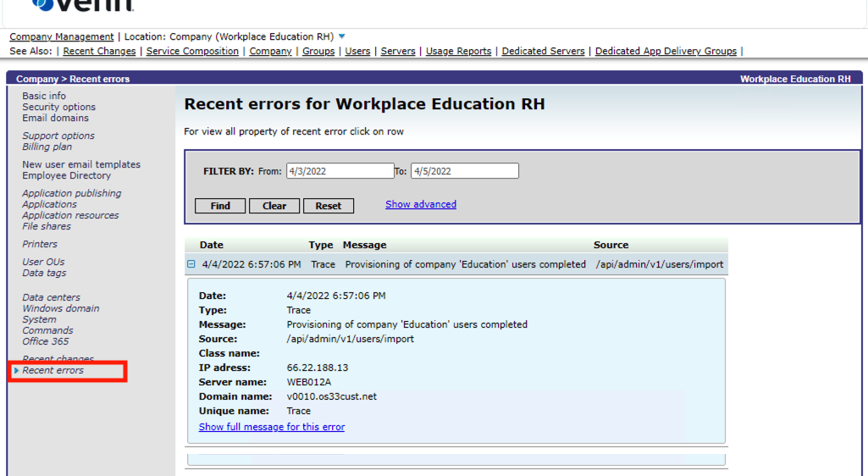Click /api/admin/v1/users/import in table row
The image size is (868, 476).
pos(660,264)
